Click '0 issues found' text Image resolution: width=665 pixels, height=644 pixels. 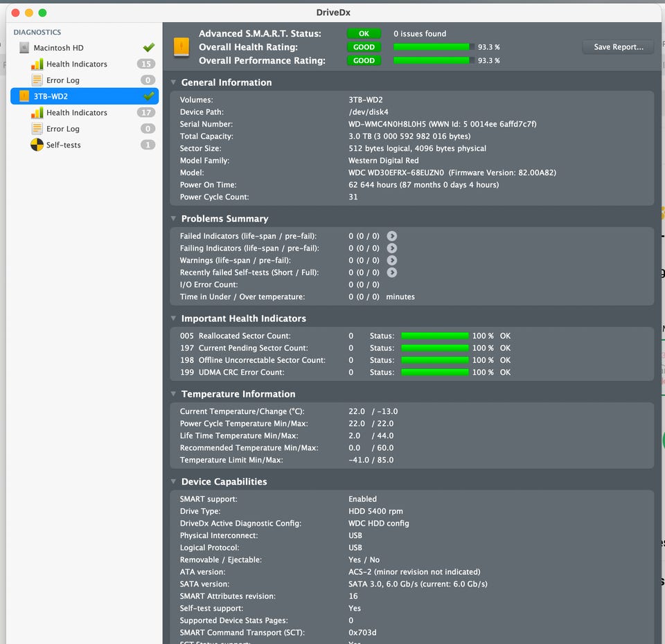[420, 33]
